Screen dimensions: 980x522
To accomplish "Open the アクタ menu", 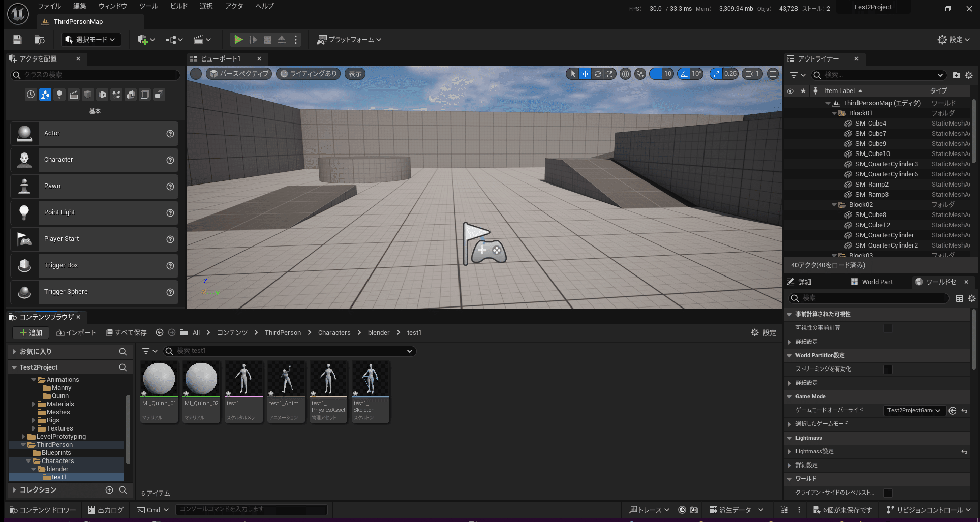I will coord(234,6).
